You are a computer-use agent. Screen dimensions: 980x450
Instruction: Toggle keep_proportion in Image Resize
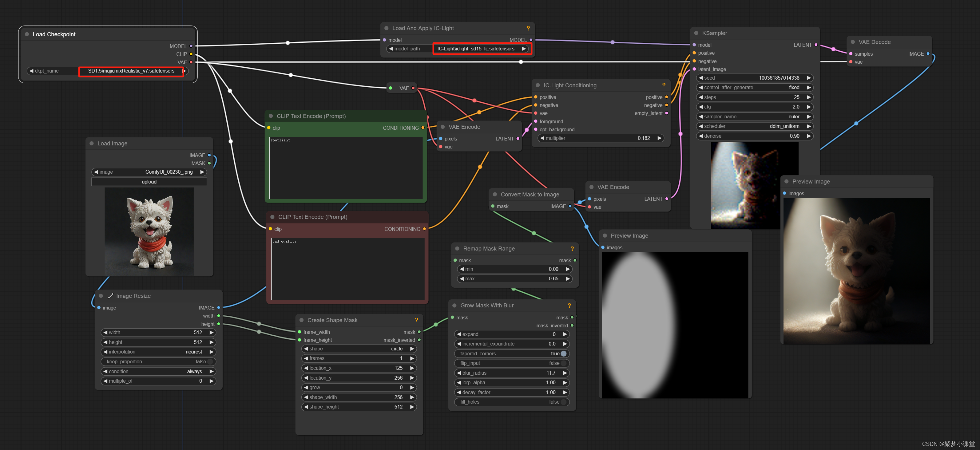click(210, 361)
